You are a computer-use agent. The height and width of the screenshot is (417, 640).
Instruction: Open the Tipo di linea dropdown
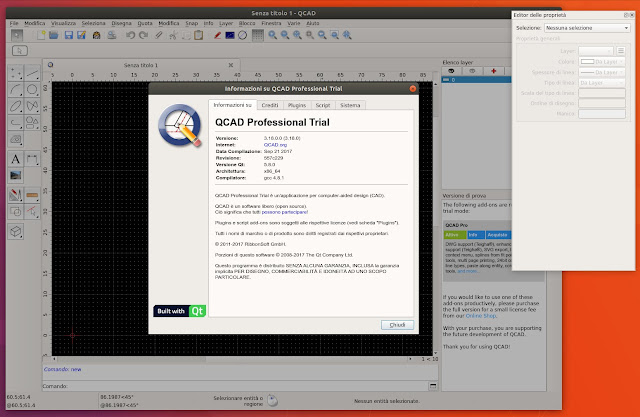(x=602, y=83)
